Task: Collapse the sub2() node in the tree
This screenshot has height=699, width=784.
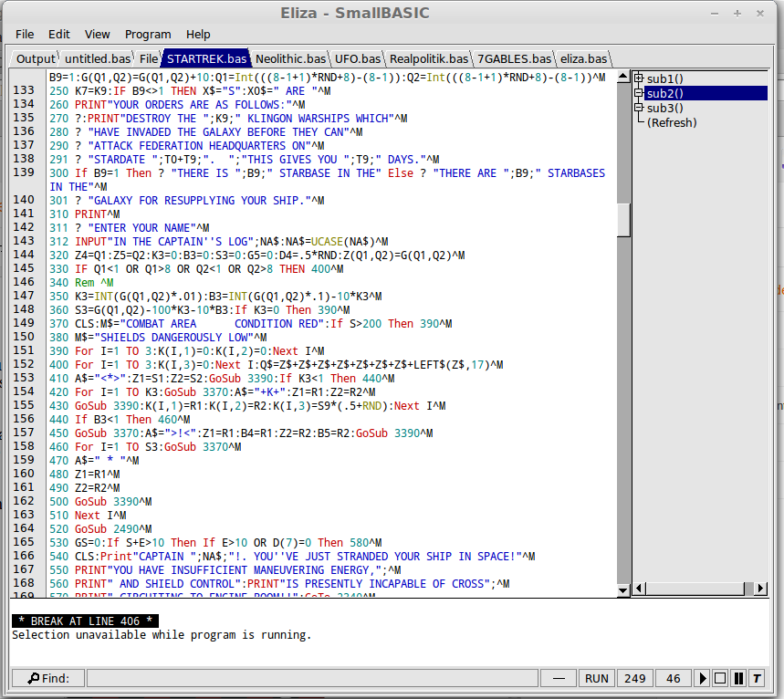Action: pyautogui.click(x=640, y=92)
